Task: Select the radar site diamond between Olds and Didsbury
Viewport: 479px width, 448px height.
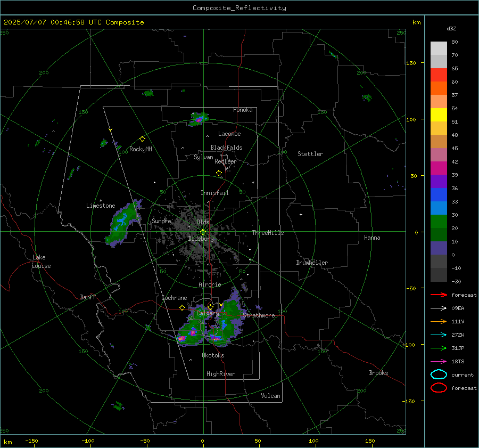Action: 203,232
